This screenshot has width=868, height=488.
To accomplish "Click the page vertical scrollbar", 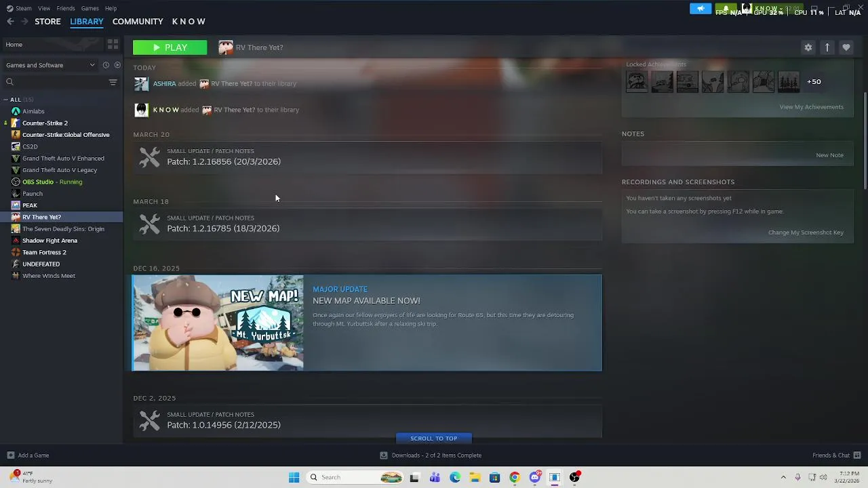I will click(x=865, y=140).
